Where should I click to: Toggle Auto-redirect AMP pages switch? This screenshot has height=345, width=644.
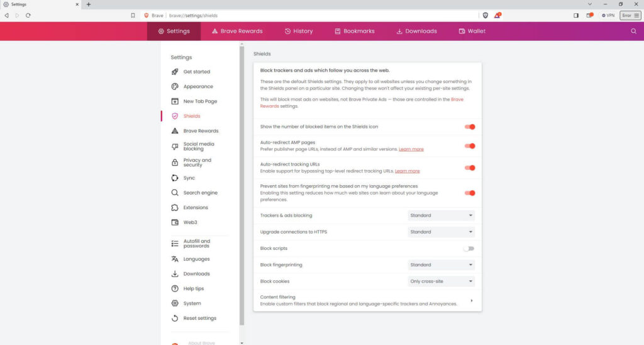coord(470,146)
